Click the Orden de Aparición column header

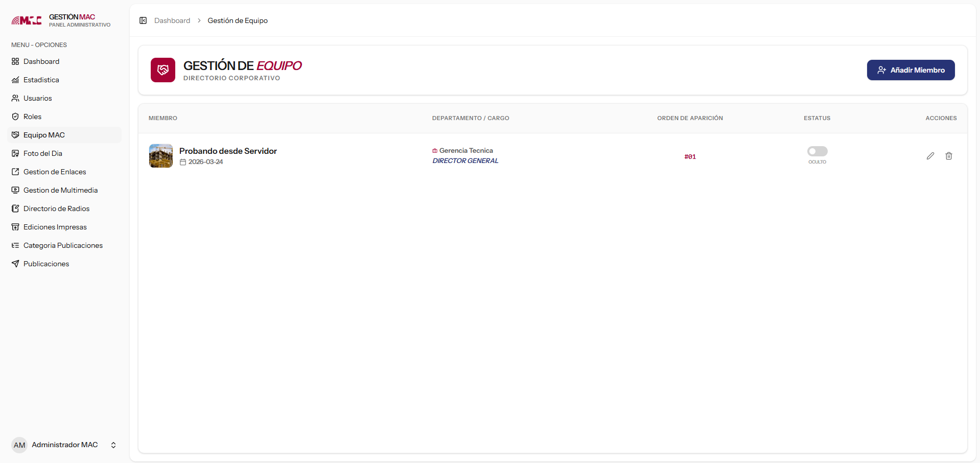pyautogui.click(x=690, y=118)
